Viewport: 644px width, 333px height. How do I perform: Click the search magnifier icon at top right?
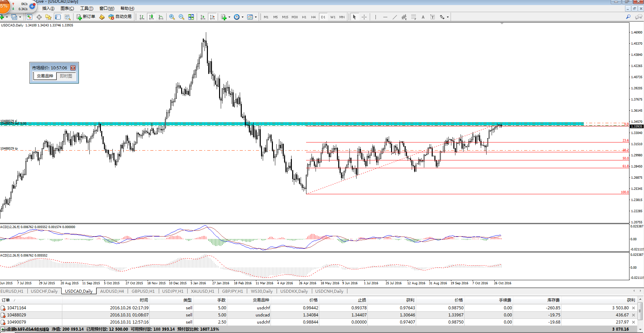[628, 17]
